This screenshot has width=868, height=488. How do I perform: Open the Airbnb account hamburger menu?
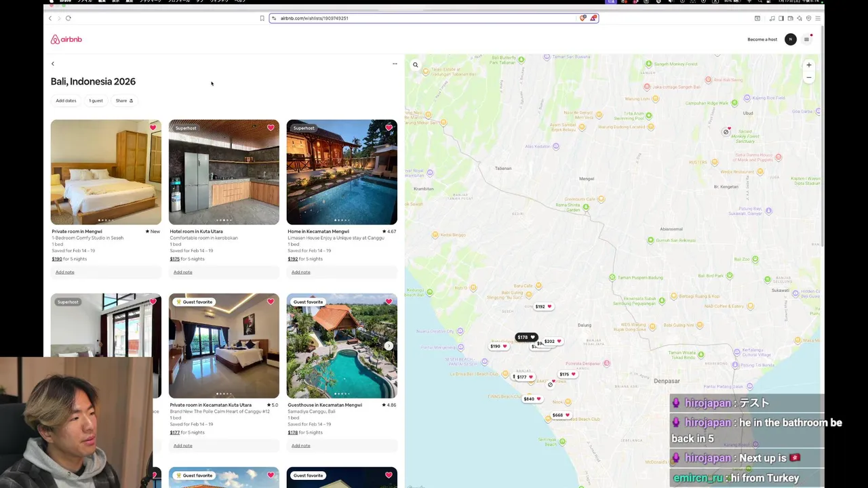pos(806,39)
